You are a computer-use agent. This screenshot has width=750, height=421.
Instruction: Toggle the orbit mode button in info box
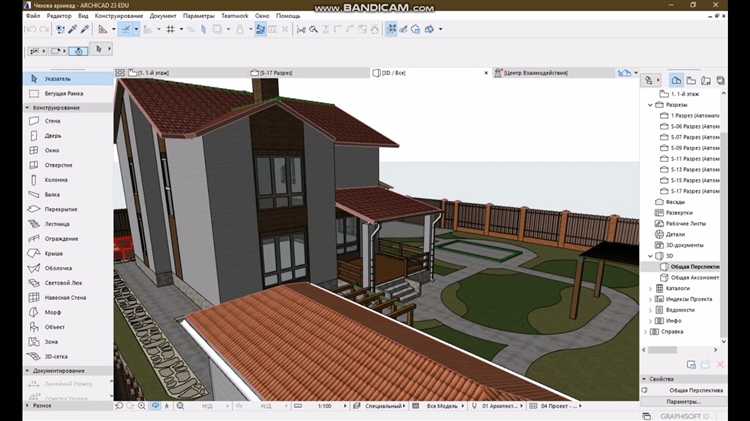point(79,51)
